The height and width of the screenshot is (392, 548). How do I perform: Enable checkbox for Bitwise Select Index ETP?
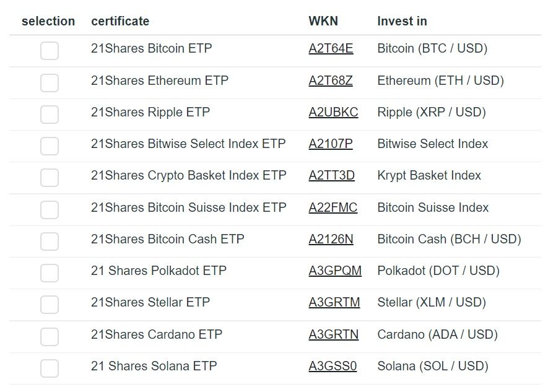[x=50, y=146]
